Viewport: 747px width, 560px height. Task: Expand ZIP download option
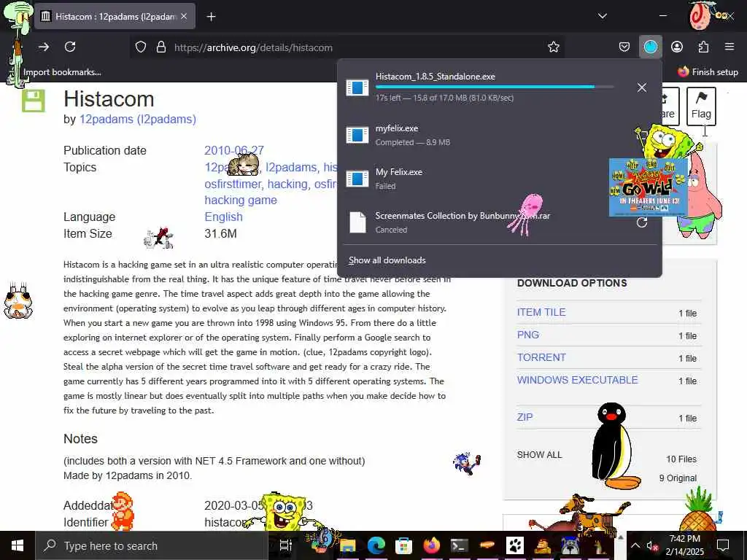(x=525, y=417)
